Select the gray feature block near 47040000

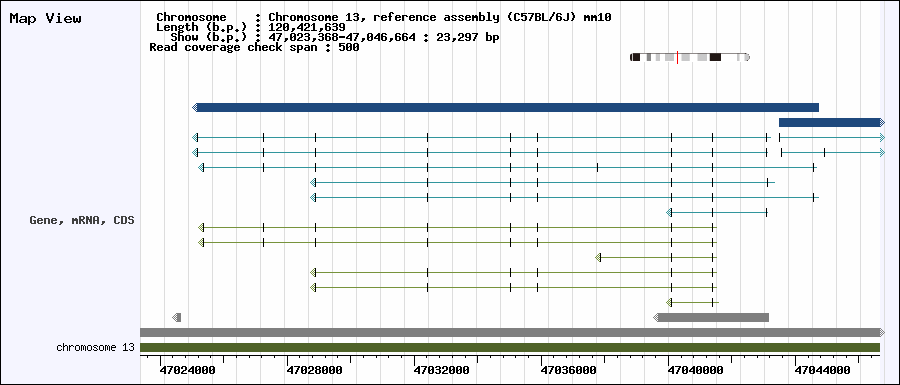(x=711, y=317)
